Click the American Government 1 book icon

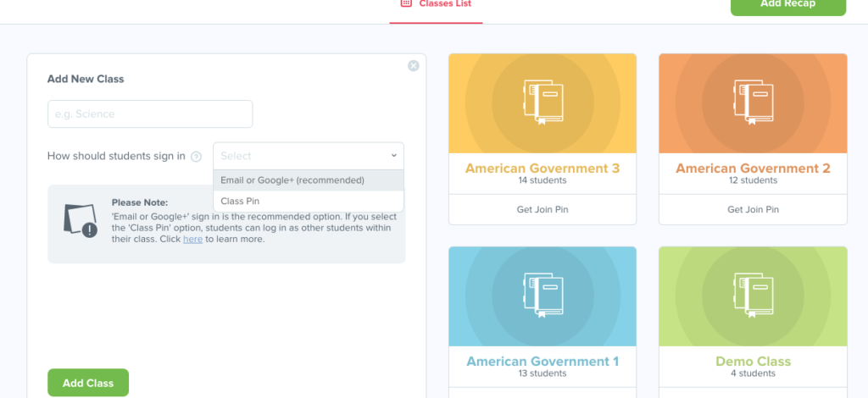pyautogui.click(x=542, y=296)
